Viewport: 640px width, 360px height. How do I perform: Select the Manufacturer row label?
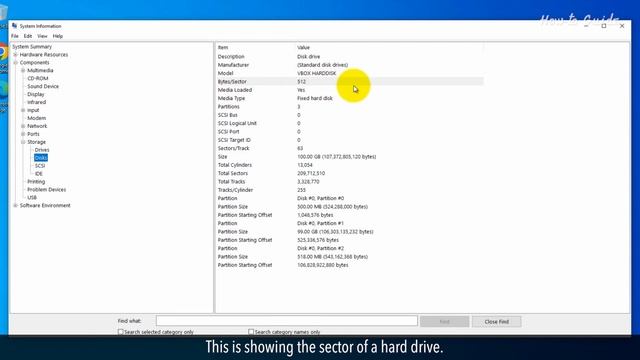(233, 65)
